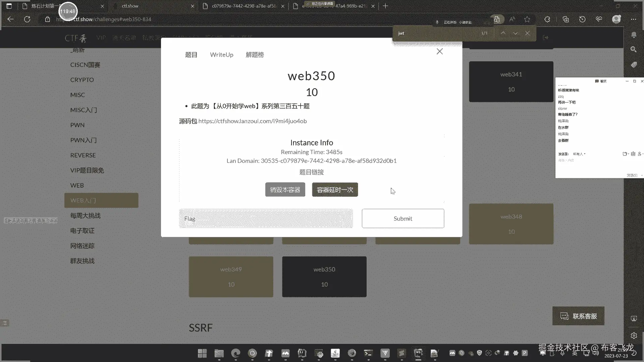Open the browser history clock icon
644x362 pixels.
coord(582,19)
